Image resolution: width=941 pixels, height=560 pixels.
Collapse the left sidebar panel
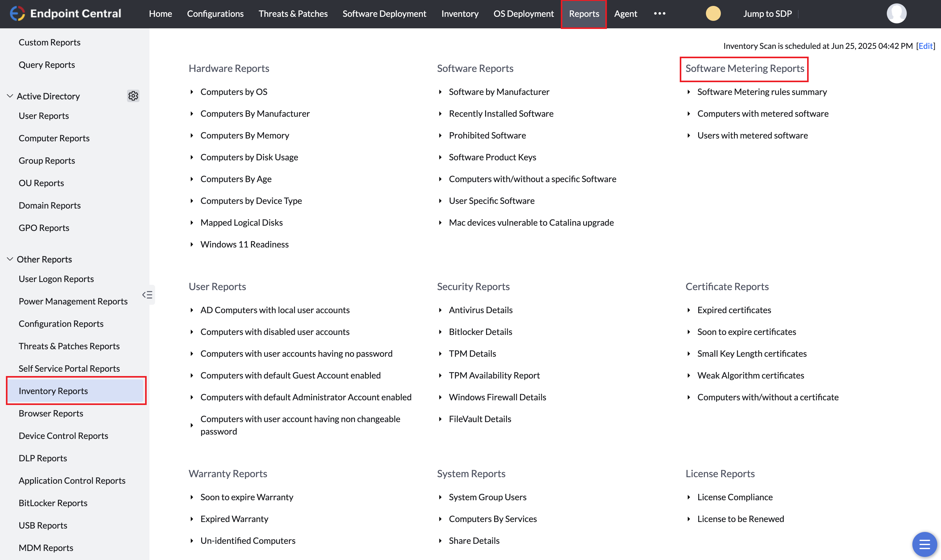(x=148, y=295)
